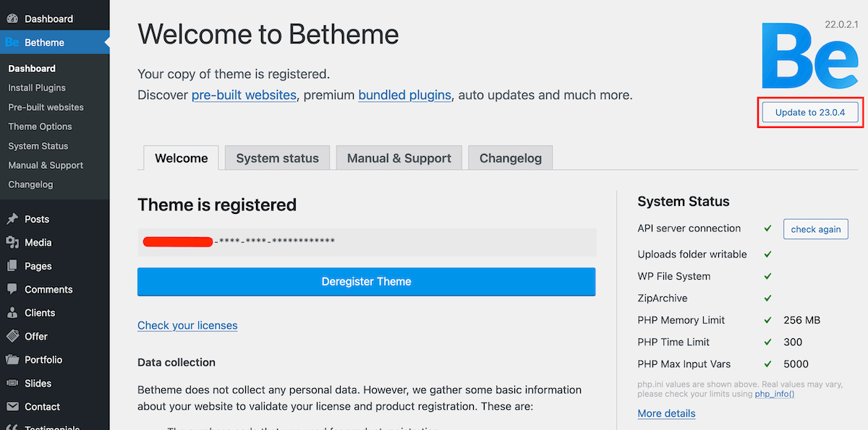The height and width of the screenshot is (430, 868).
Task: Click the Offer tag icon
Action: pyautogui.click(x=12, y=336)
